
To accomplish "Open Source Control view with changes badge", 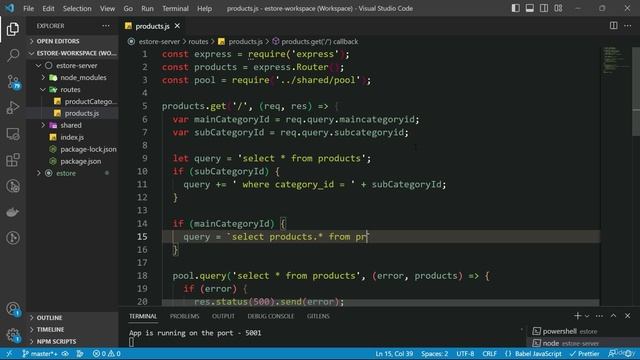I will pos(13,82).
